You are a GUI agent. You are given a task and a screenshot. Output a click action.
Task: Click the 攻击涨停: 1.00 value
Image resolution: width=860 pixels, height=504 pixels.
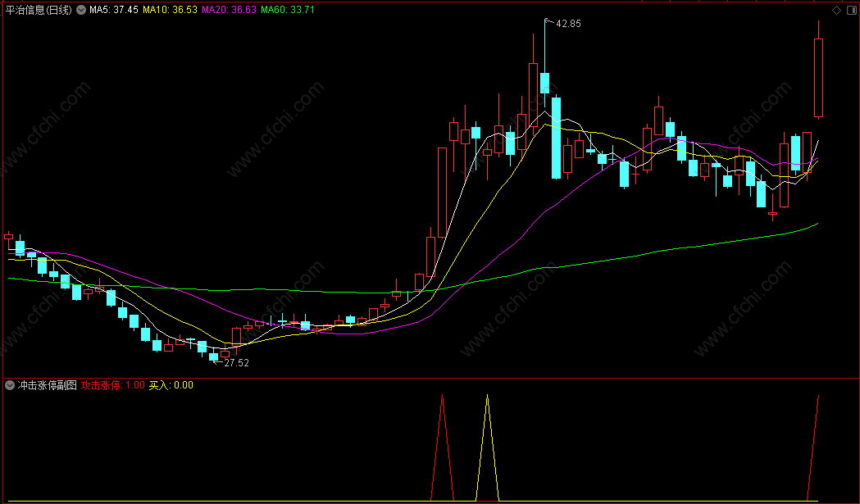coord(113,385)
